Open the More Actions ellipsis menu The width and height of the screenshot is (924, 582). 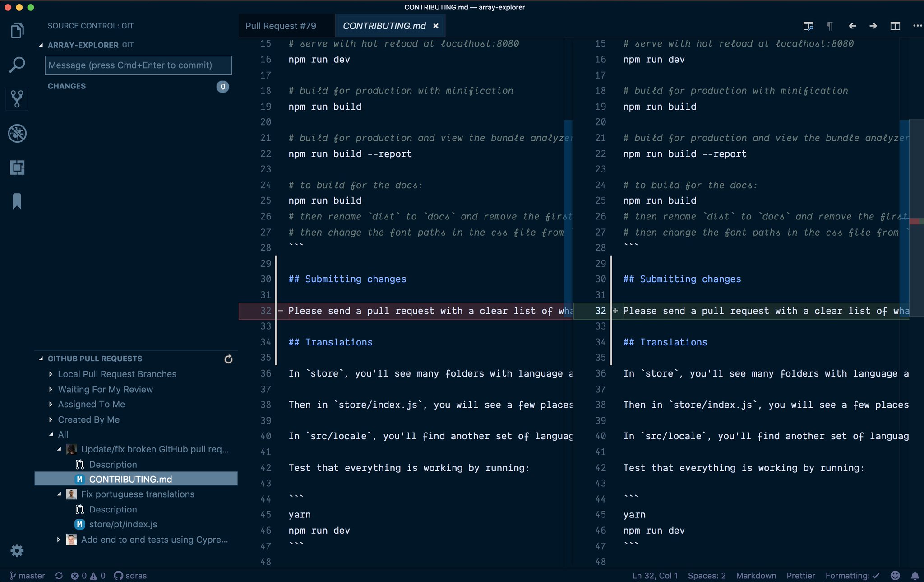917,26
